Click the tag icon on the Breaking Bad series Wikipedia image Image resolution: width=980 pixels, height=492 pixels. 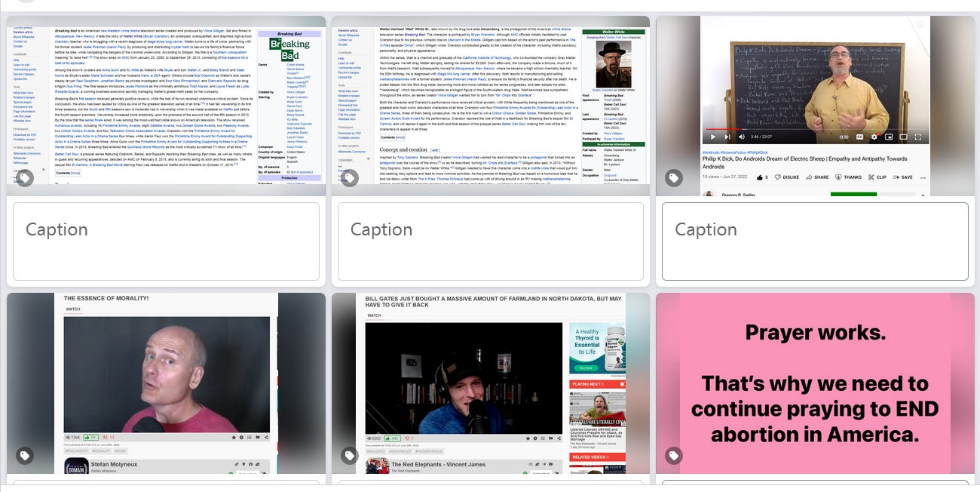pyautogui.click(x=25, y=178)
